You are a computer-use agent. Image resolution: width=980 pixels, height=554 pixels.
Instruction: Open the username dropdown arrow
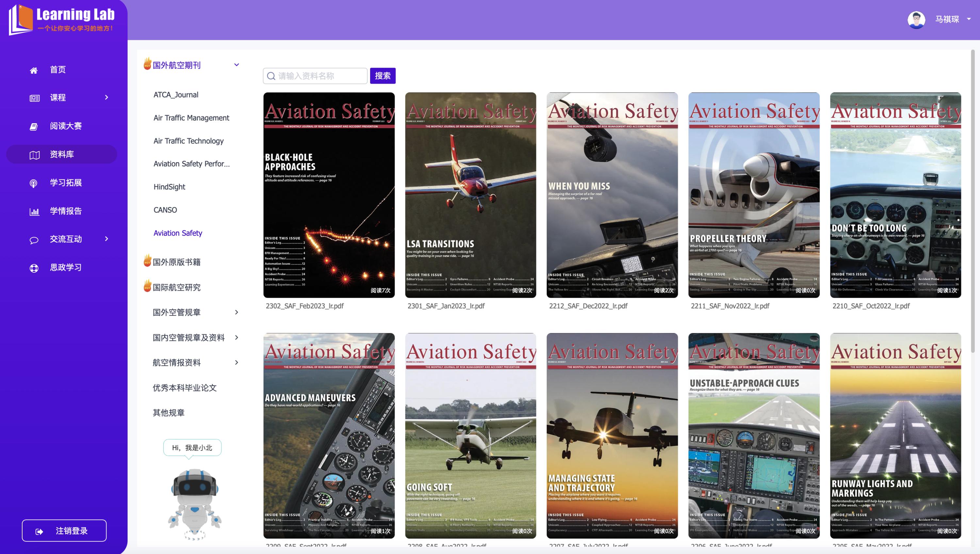click(969, 19)
